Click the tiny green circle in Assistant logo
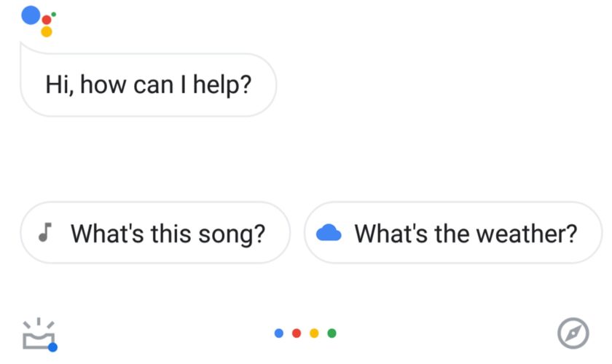 click(54, 14)
